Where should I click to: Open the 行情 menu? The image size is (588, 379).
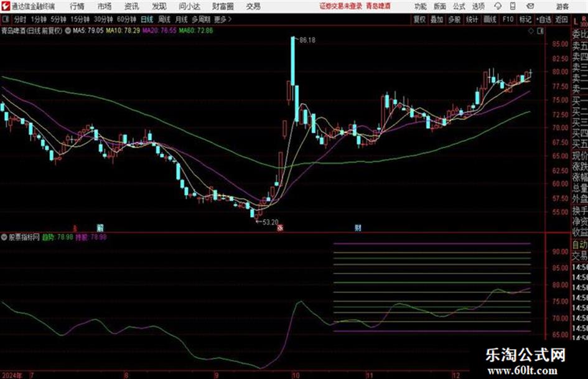[x=77, y=6]
